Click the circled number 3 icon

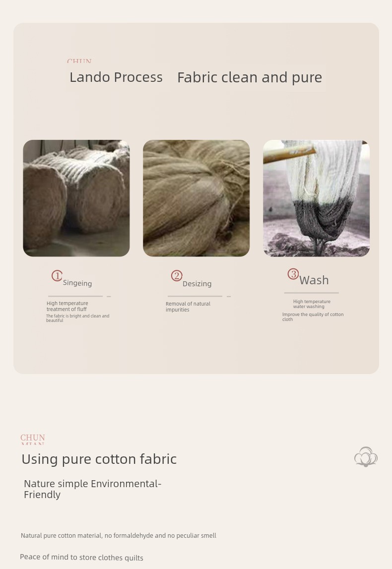[x=293, y=274]
